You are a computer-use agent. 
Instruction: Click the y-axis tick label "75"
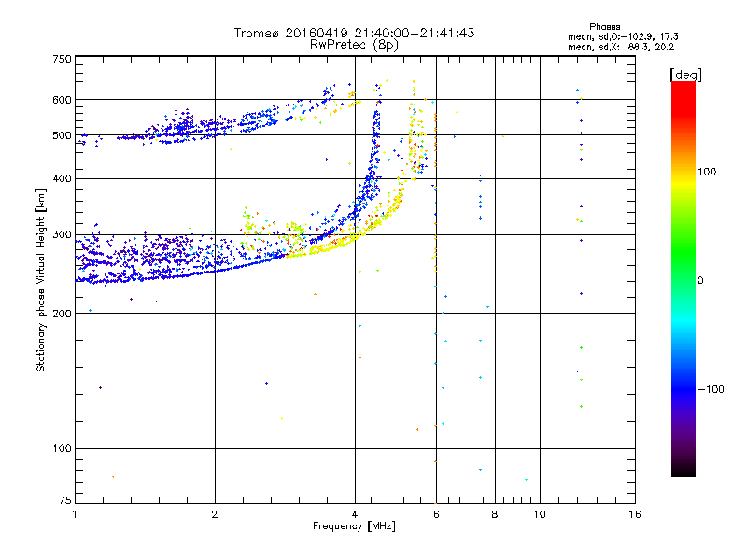(65, 500)
